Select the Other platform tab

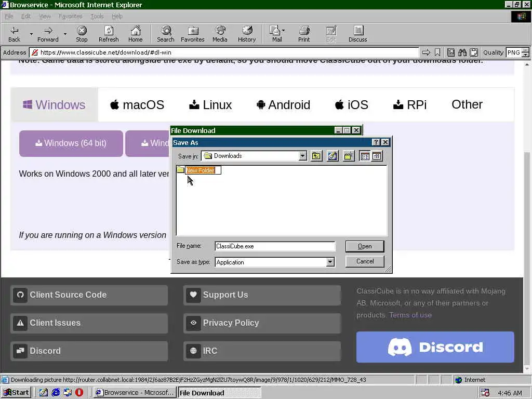[467, 104]
